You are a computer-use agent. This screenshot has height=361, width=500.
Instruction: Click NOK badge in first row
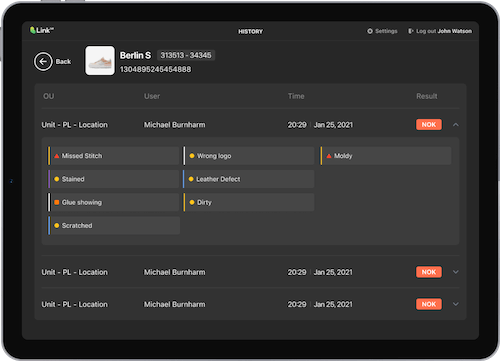(x=429, y=125)
